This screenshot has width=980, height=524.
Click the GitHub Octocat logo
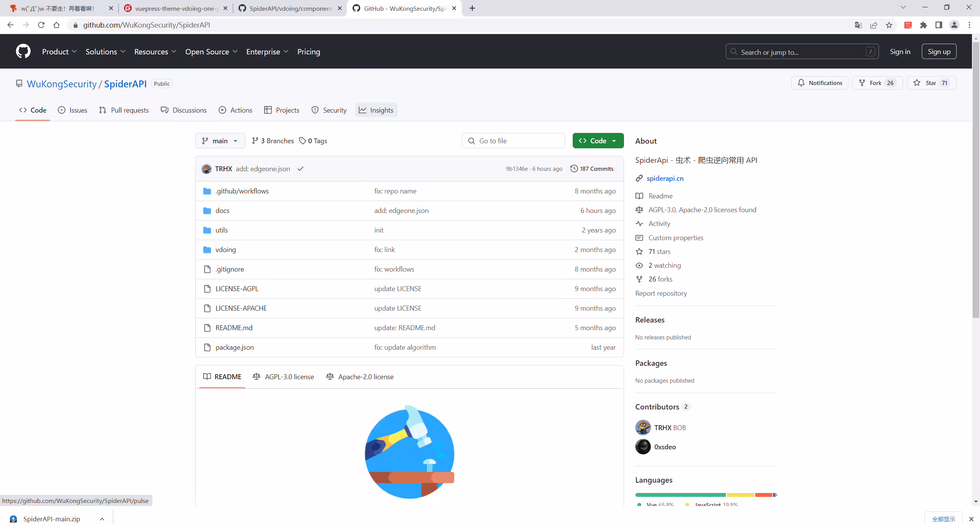pyautogui.click(x=23, y=51)
